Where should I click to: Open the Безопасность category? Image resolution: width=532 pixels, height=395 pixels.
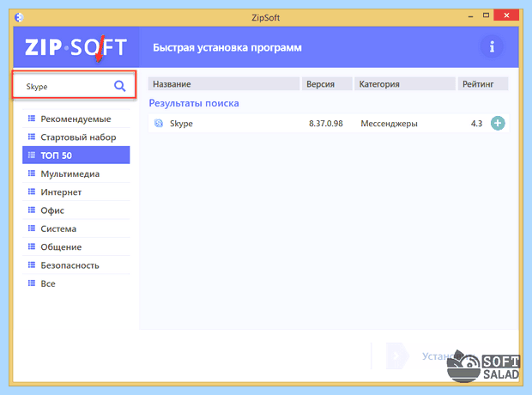coord(76,265)
